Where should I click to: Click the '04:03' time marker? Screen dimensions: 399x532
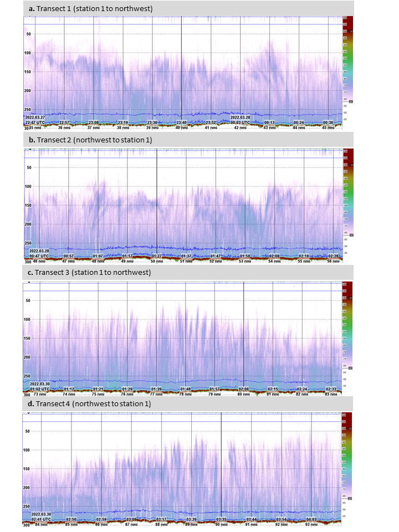coord(311,519)
